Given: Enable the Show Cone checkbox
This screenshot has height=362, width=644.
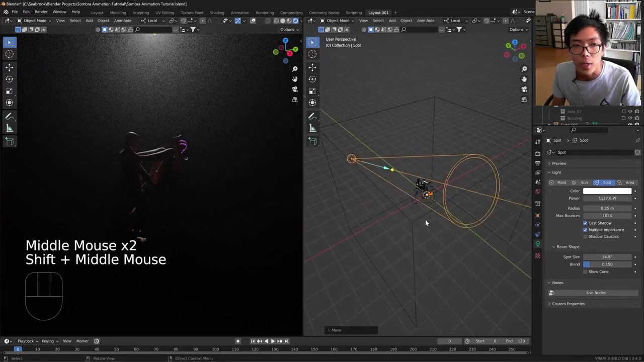Looking at the screenshot, I should coord(585,271).
